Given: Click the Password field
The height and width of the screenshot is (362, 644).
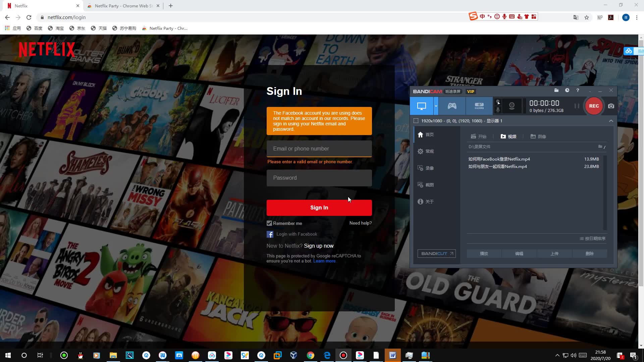Looking at the screenshot, I should point(319,178).
